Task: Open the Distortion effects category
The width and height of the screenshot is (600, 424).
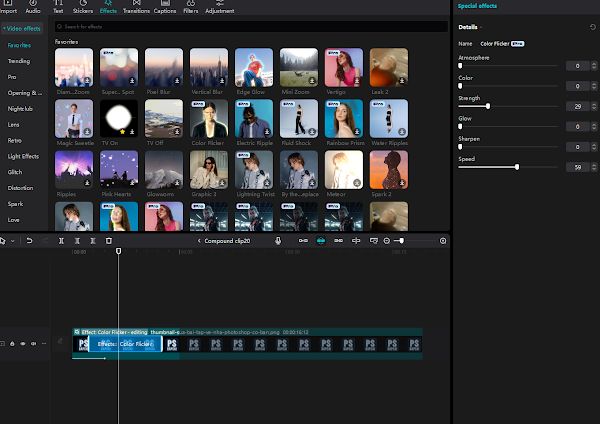Action: tap(20, 188)
